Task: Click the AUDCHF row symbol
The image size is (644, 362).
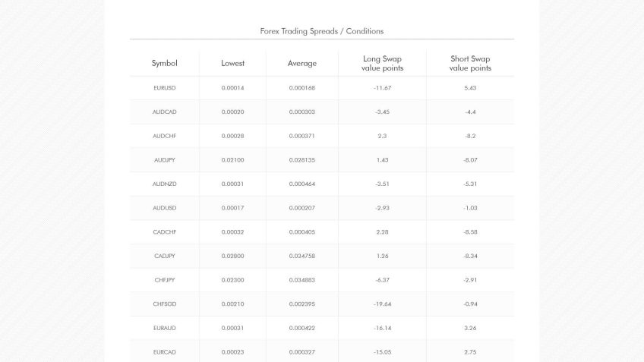Action: (164, 136)
